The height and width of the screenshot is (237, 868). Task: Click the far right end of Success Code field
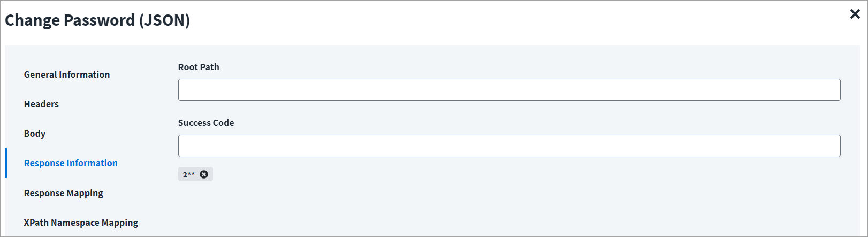[832, 146]
